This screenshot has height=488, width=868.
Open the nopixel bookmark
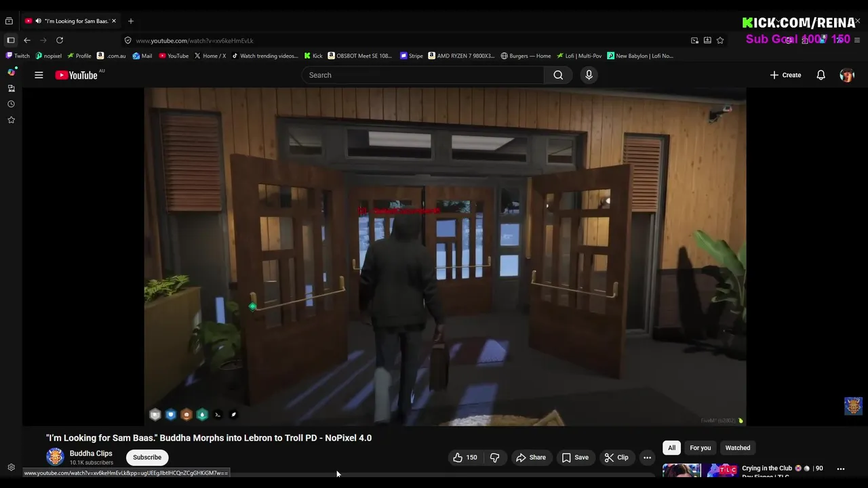(x=48, y=56)
